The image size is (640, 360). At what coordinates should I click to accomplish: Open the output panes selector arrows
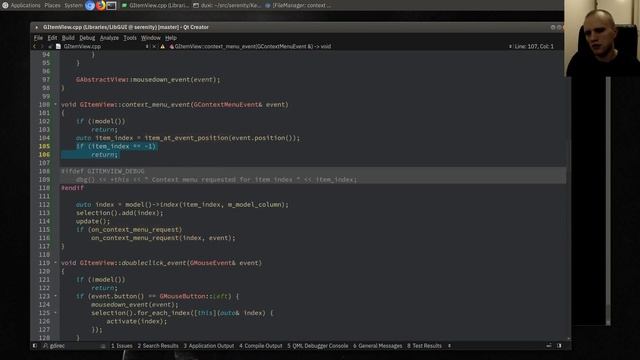pyautogui.click(x=449, y=346)
